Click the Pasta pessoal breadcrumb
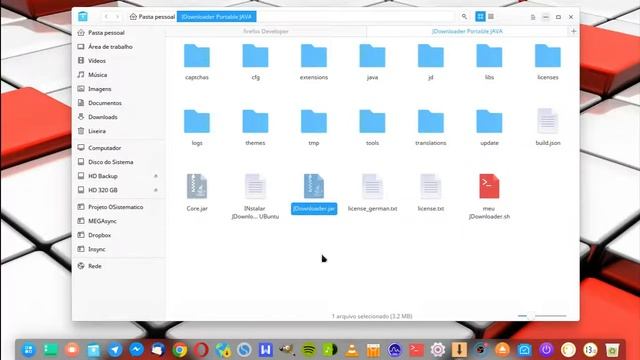The image size is (640, 360). (x=152, y=17)
